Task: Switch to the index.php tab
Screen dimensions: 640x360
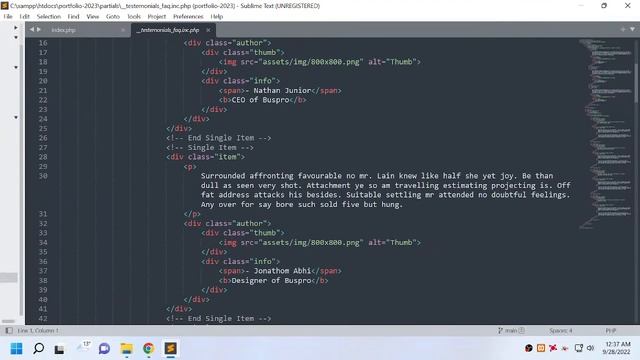Action: tap(78, 30)
